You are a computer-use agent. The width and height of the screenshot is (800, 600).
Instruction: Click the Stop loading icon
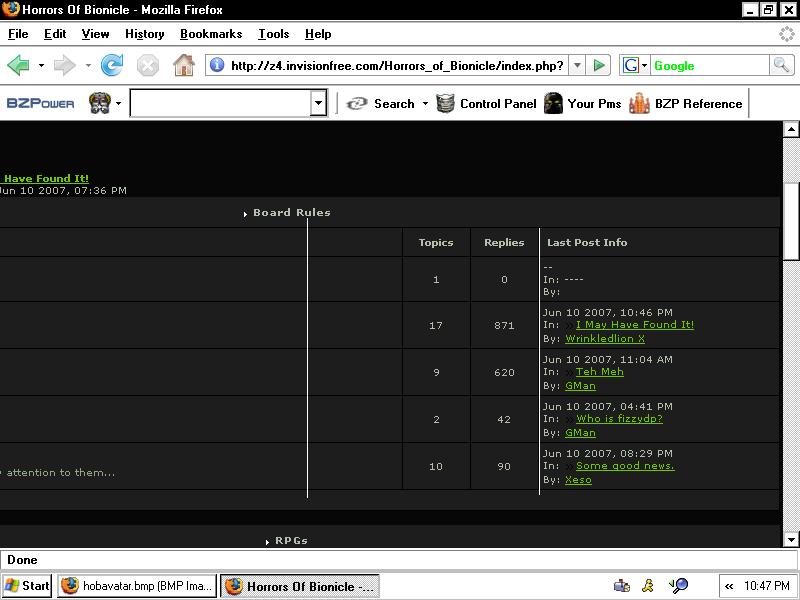coord(147,66)
